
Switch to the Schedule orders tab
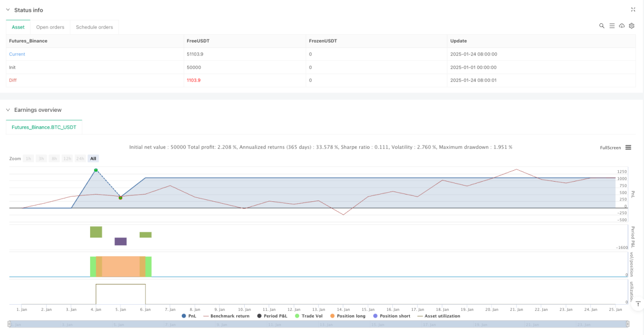(95, 27)
